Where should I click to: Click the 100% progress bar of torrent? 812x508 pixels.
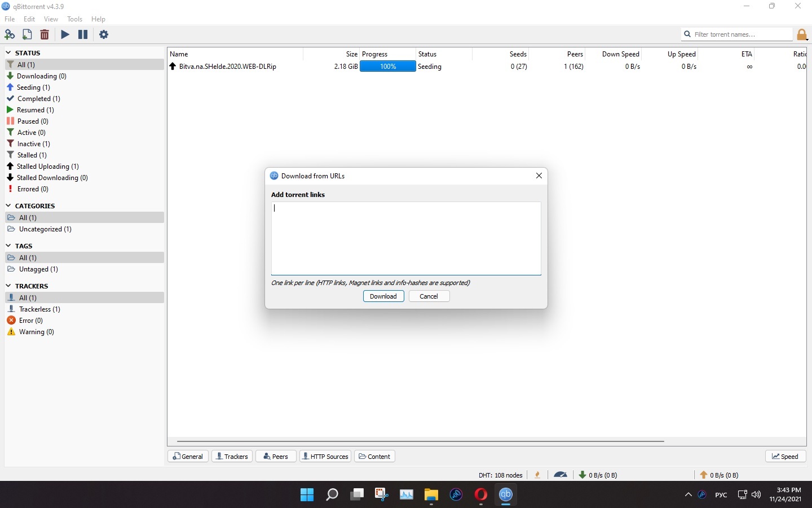pos(388,67)
